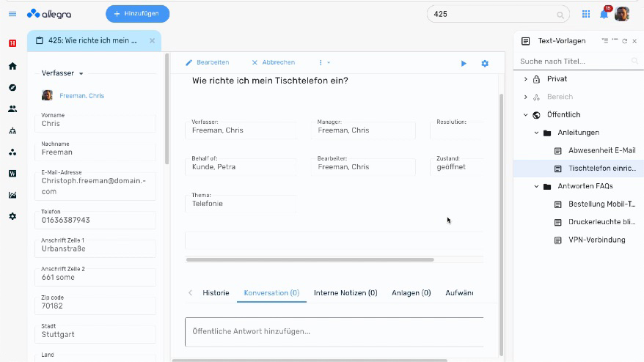Open the Verfasser dropdown arrow
Image resolution: width=644 pixels, height=362 pixels.
(81, 74)
